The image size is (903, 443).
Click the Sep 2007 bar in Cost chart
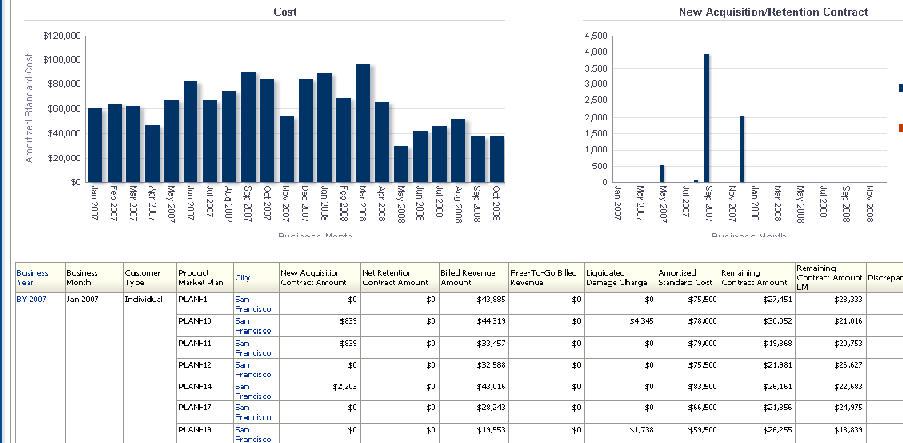pyautogui.click(x=248, y=127)
